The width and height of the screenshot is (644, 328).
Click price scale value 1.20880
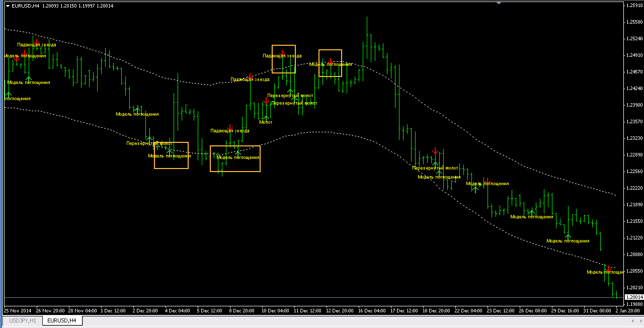tap(635, 254)
